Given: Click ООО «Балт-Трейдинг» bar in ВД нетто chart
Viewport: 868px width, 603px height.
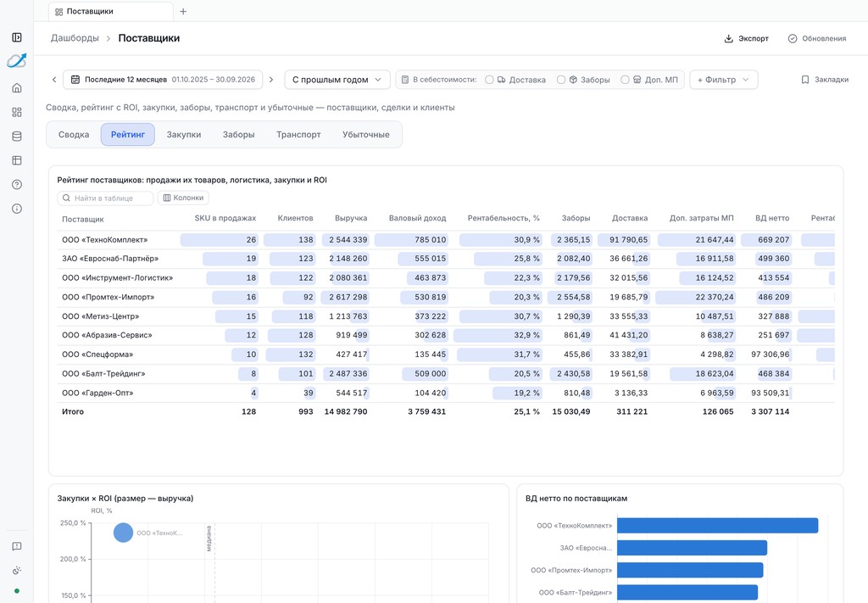Looking at the screenshot, I should point(687,592).
